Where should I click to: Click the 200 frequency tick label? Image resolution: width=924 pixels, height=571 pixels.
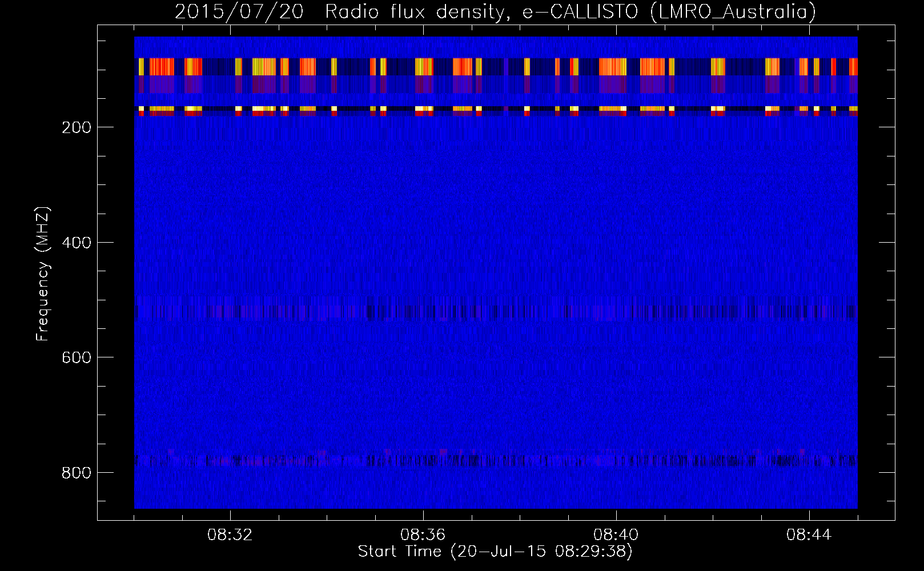pos(76,127)
